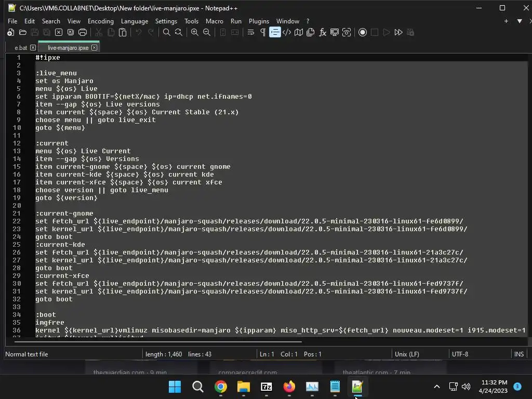
Task: Click the stop macro recording square
Action: point(375,32)
